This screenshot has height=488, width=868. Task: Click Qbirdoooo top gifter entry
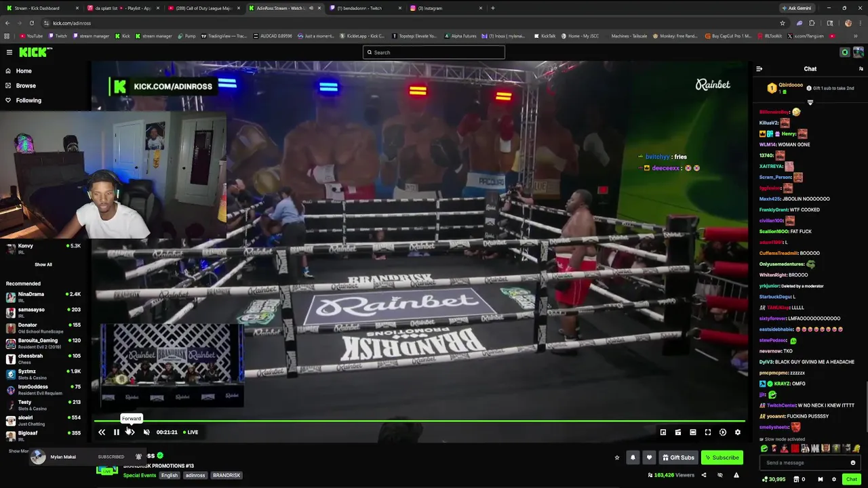point(787,88)
